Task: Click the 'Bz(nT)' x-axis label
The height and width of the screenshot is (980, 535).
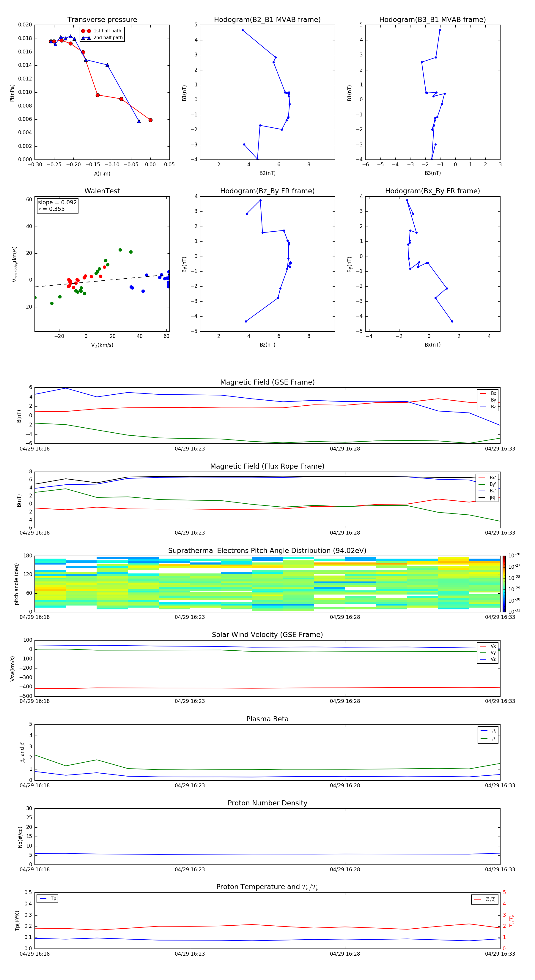Action: tap(267, 345)
